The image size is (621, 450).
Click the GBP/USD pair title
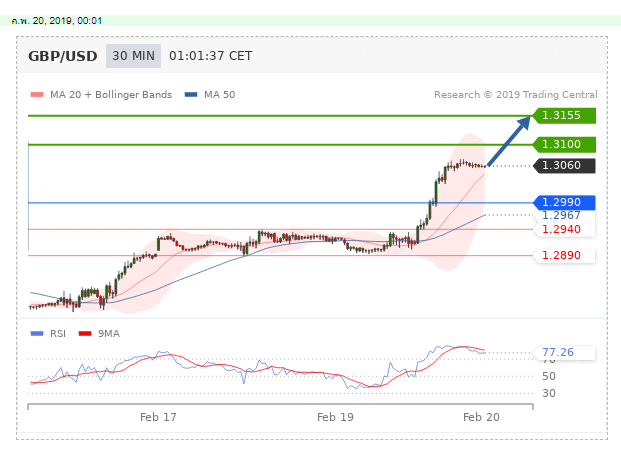point(63,56)
